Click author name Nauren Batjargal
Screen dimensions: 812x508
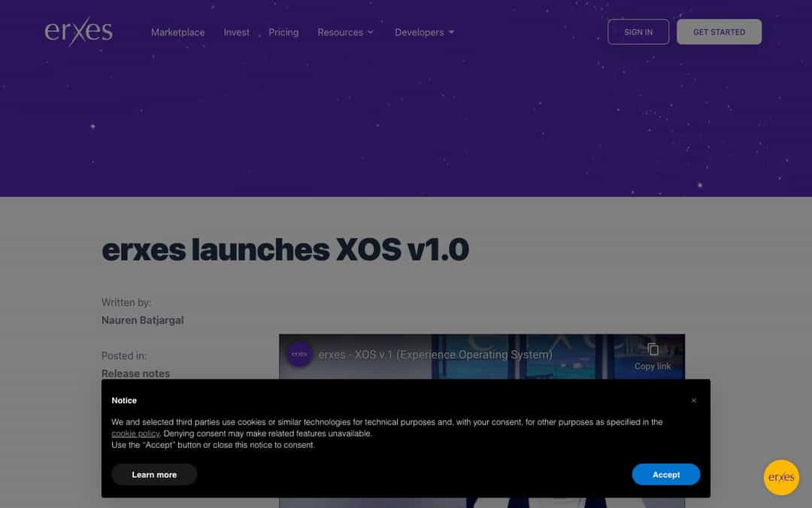[142, 320]
